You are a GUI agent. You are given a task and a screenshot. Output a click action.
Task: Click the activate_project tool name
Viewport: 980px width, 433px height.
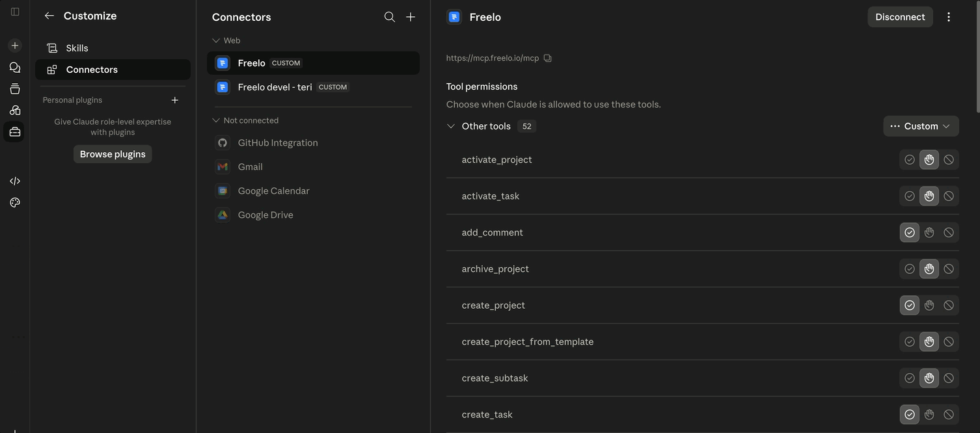(x=497, y=160)
